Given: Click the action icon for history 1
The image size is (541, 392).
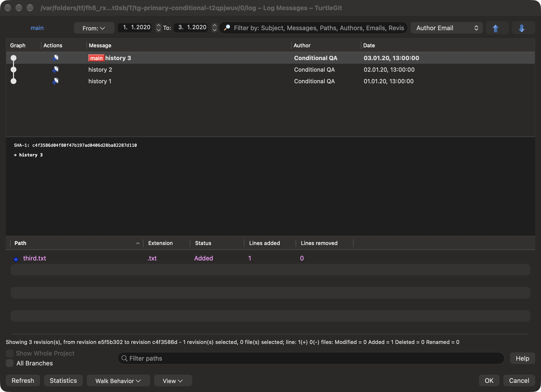Looking at the screenshot, I should coord(55,81).
